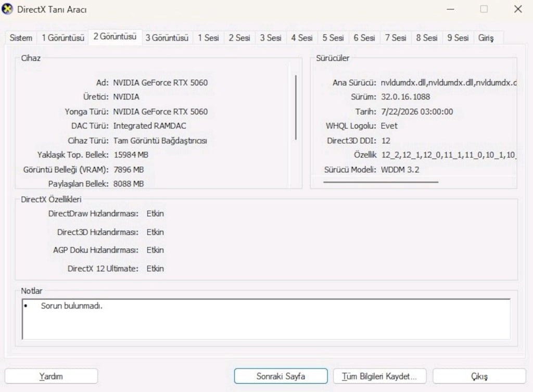533x392 pixels.
Task: Click the Sürücüler panel horizontal scrollbar
Action: (380, 182)
